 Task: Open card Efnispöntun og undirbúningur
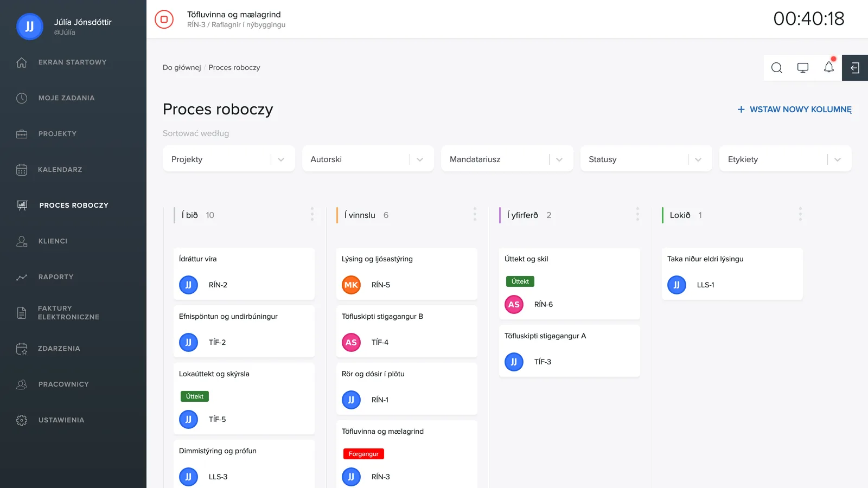click(244, 331)
